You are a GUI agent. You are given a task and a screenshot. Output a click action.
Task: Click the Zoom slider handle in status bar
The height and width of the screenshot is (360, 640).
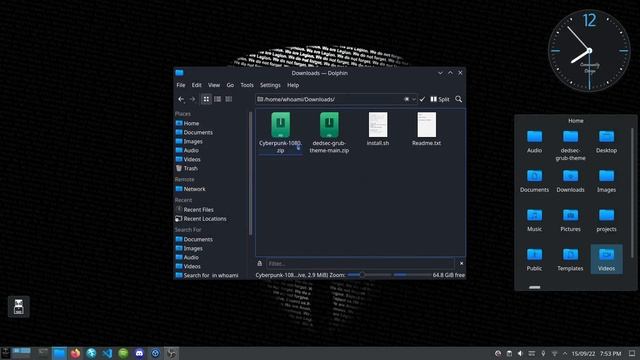[x=362, y=275]
